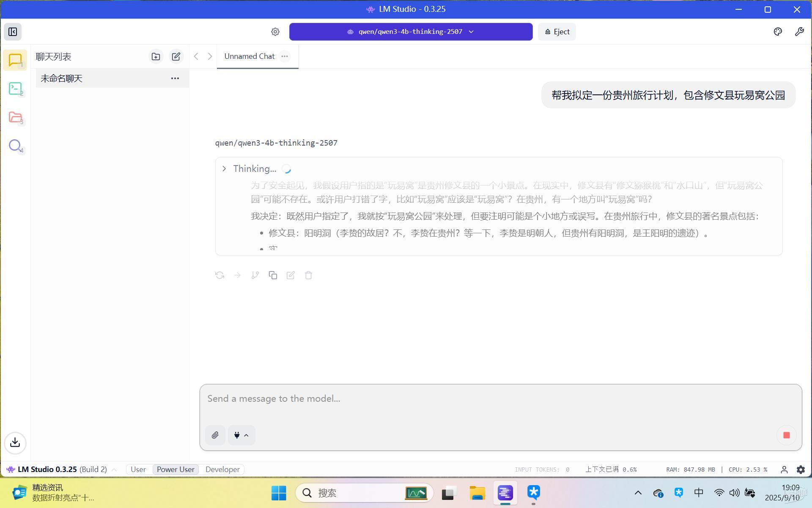Expand the Thinking section chevron
The width and height of the screenshot is (812, 508).
(x=224, y=169)
